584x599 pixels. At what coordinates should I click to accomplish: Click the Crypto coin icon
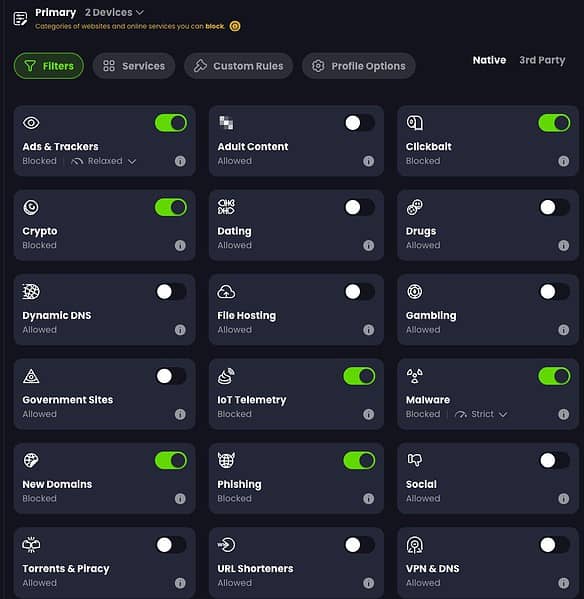coord(31,207)
